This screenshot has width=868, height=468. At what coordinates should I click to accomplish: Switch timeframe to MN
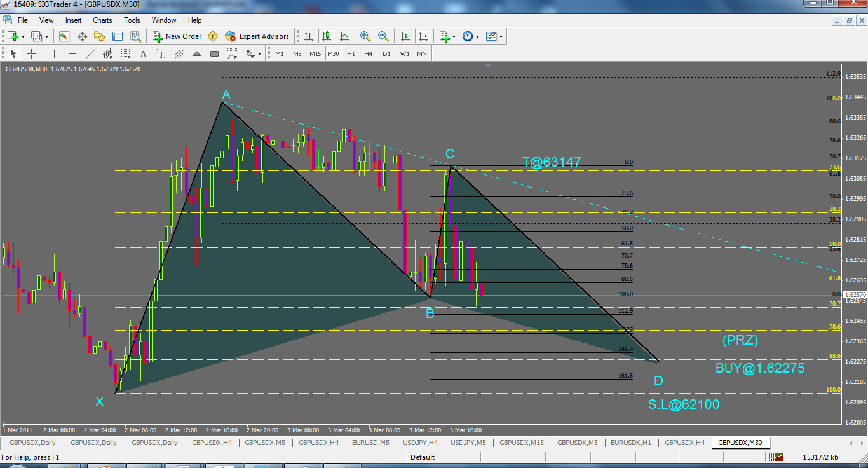point(422,53)
